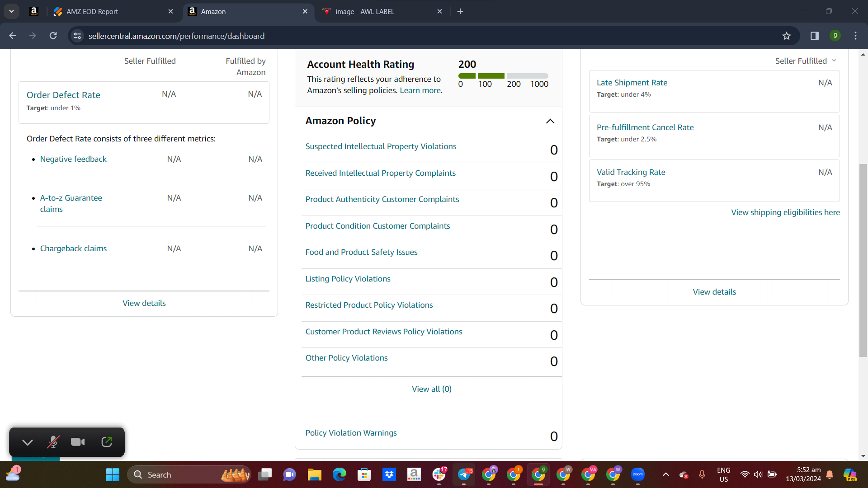The image size is (868, 488).
Task: Click View all (0) policy violations
Action: coord(432,389)
